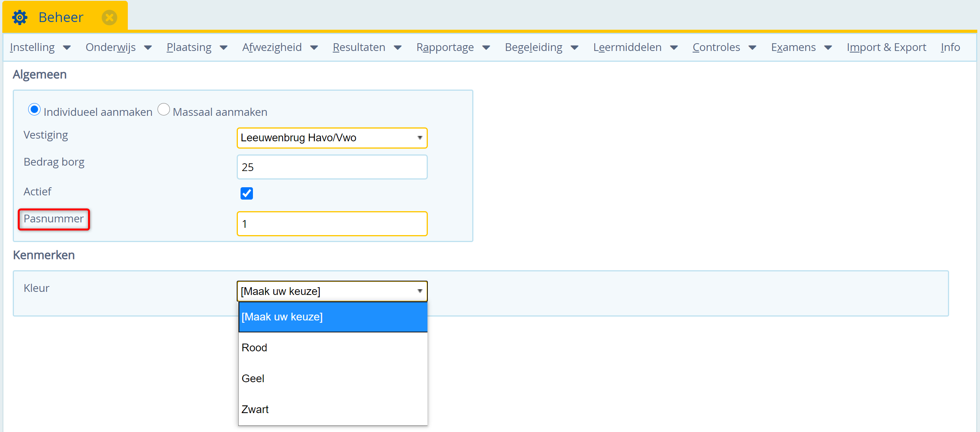Expand arrow next to Onderwijs
This screenshot has width=980, height=432.
click(x=148, y=48)
